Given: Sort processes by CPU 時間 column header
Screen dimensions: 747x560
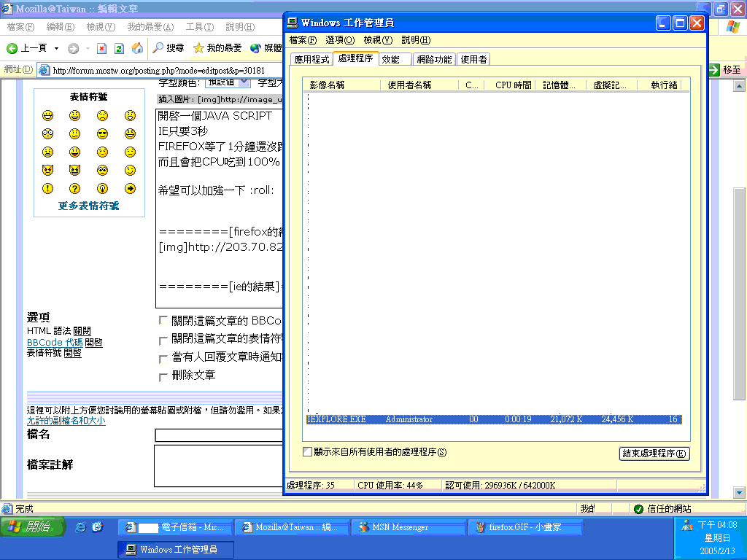Looking at the screenshot, I should pyautogui.click(x=513, y=85).
